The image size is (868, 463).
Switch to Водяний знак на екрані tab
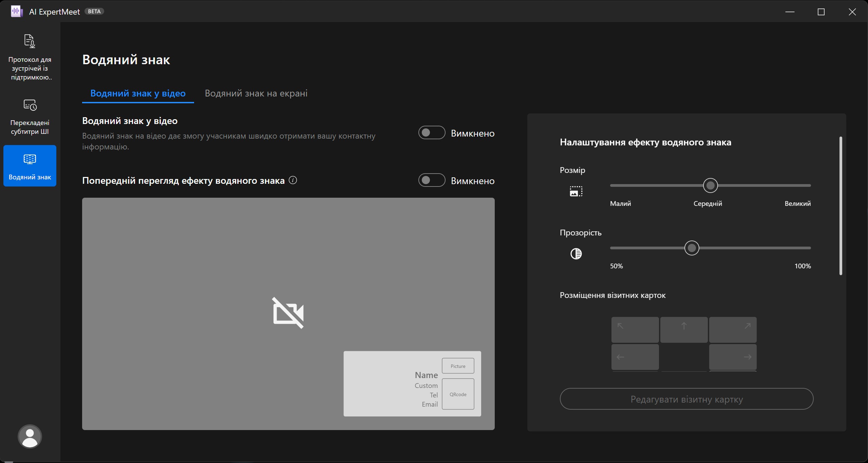pyautogui.click(x=256, y=93)
